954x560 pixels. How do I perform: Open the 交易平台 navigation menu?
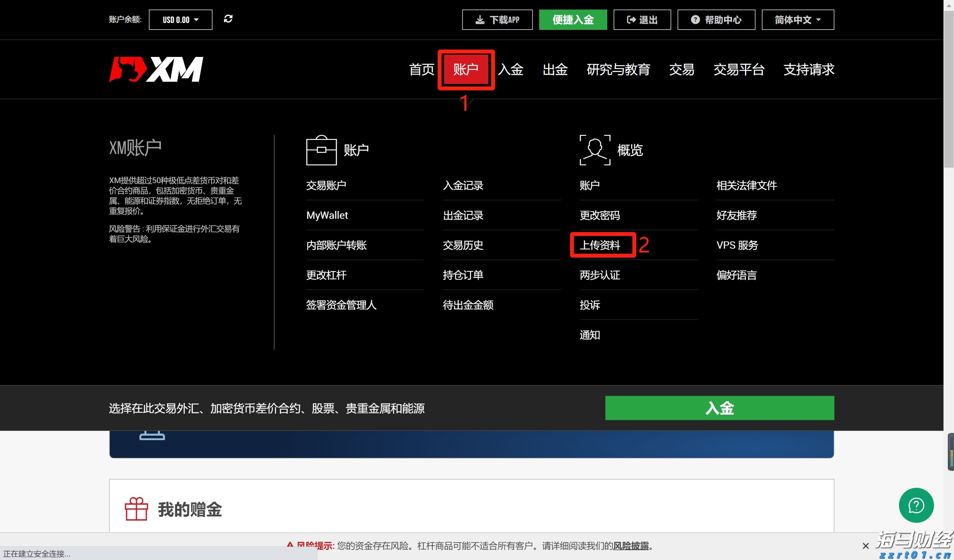coord(739,70)
